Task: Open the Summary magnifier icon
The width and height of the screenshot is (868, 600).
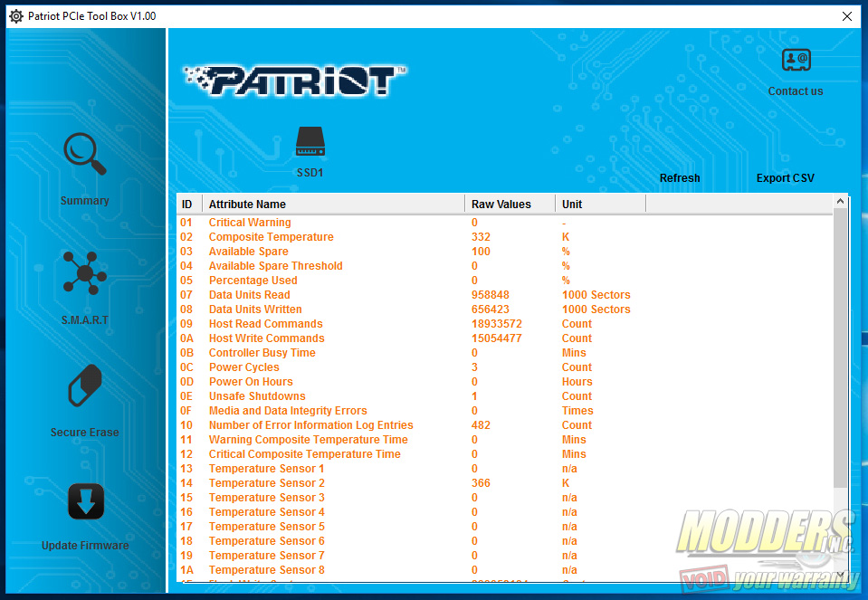Action: pos(84,155)
